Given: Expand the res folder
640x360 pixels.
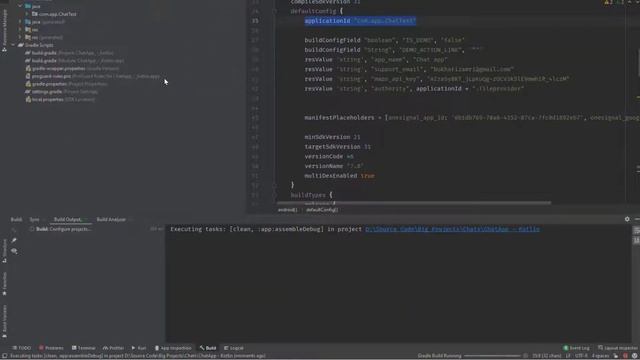Looking at the screenshot, I should click(20, 29).
